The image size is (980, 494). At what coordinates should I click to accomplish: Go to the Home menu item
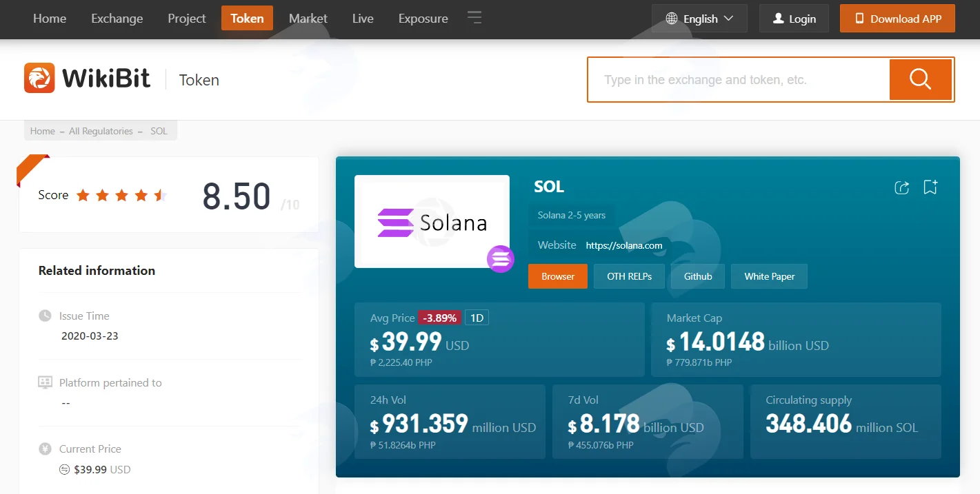pos(50,19)
